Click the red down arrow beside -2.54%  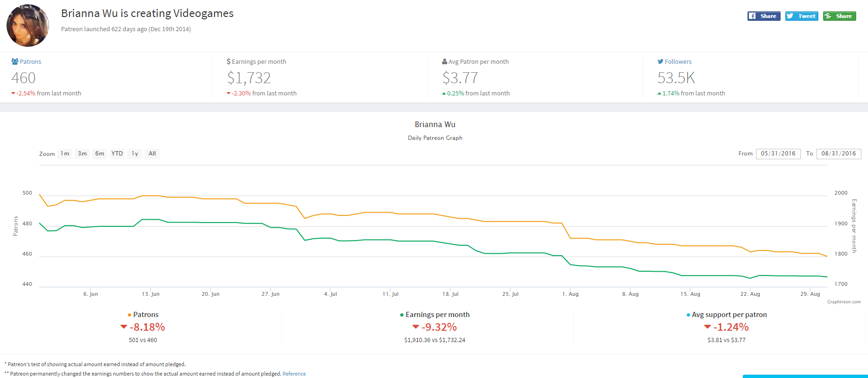(13, 94)
